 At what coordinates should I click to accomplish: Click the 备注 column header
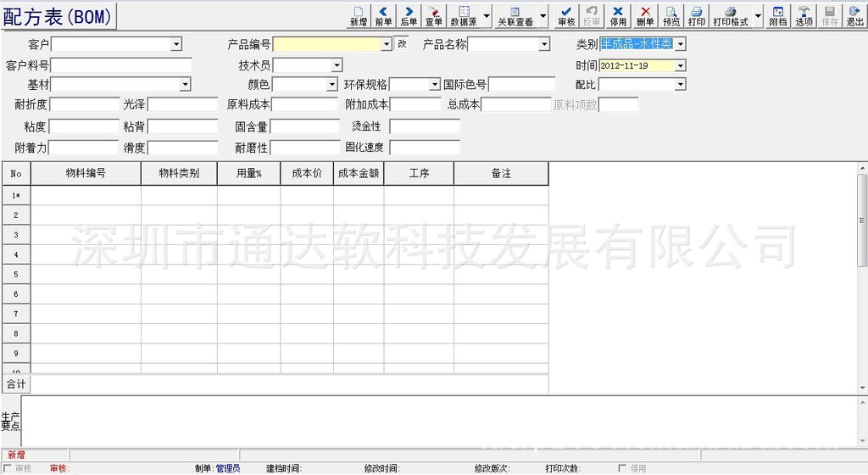click(502, 173)
